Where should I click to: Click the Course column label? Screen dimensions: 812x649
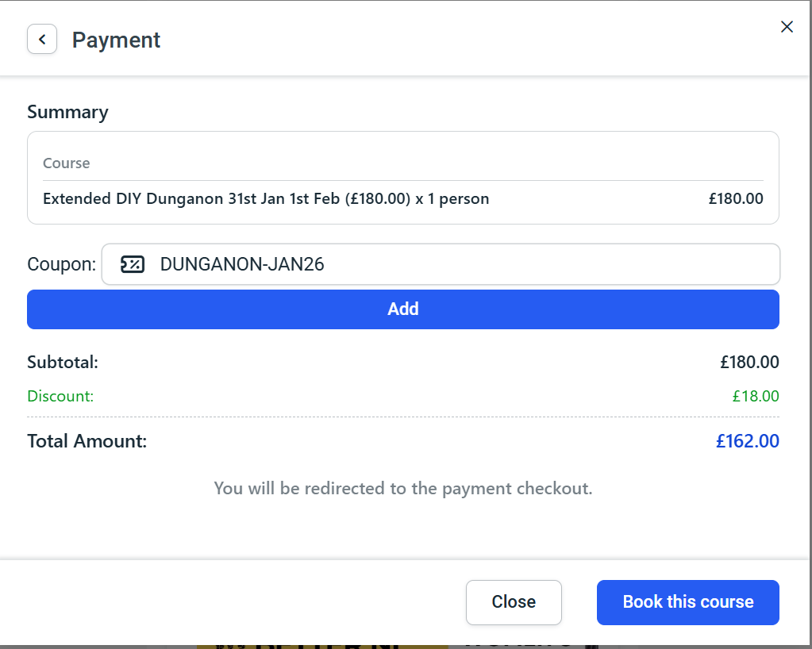66,163
